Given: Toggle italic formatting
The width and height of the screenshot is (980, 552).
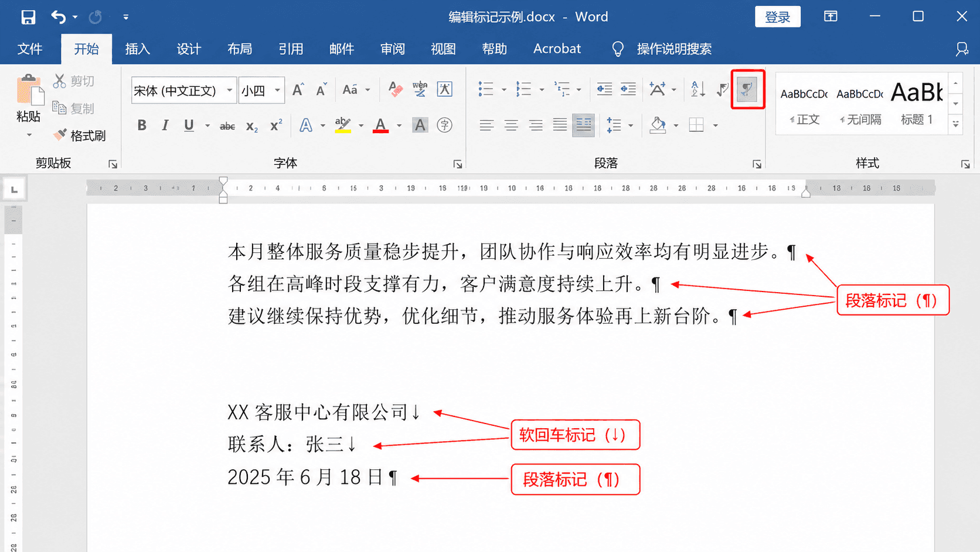Looking at the screenshot, I should (165, 125).
